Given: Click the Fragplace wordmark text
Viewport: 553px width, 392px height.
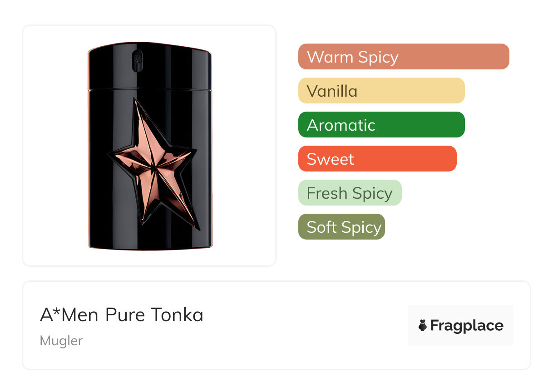Looking at the screenshot, I should [x=466, y=325].
